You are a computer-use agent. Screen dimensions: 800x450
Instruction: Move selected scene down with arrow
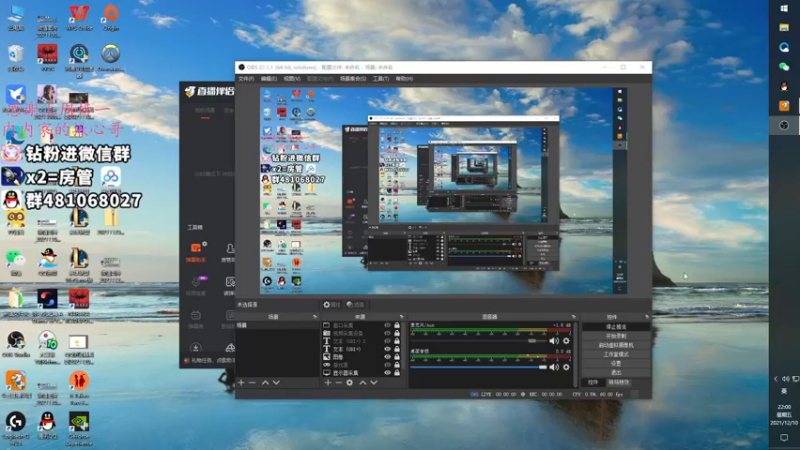(276, 383)
